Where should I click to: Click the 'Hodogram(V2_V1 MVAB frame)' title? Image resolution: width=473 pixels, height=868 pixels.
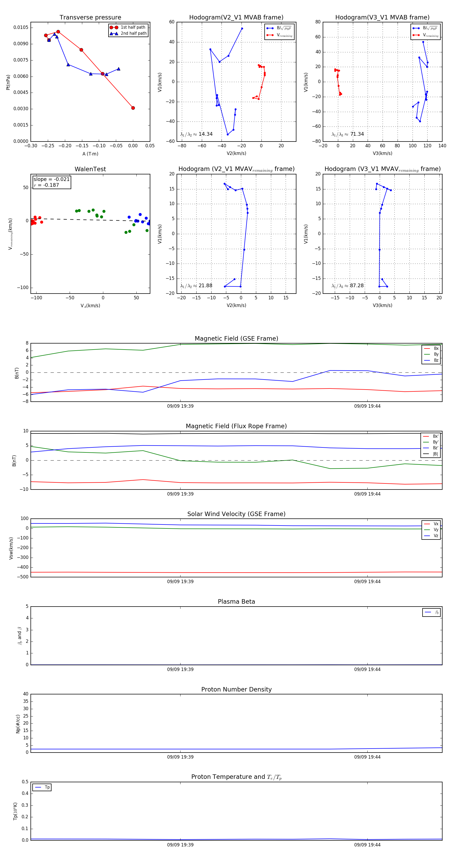point(236,18)
